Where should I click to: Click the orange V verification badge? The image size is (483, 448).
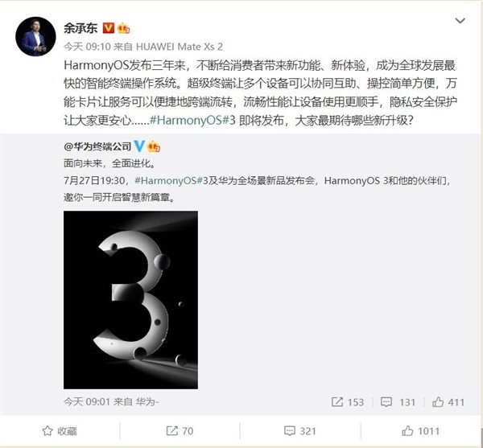pyautogui.click(x=109, y=28)
